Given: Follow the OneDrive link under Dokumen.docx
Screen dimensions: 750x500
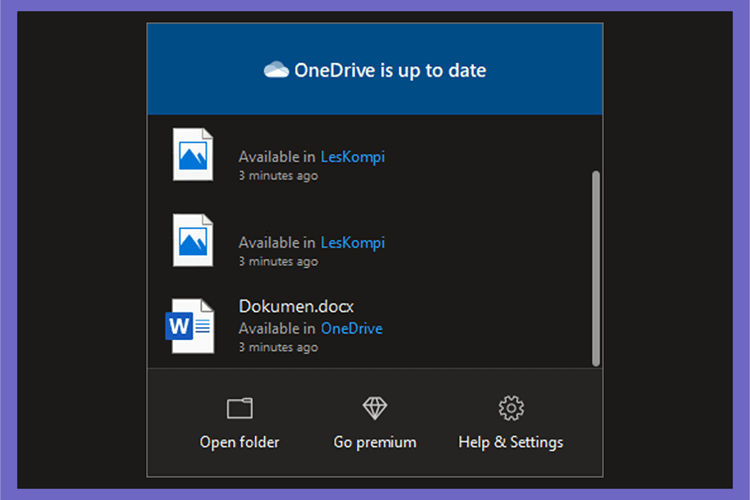Looking at the screenshot, I should (352, 328).
